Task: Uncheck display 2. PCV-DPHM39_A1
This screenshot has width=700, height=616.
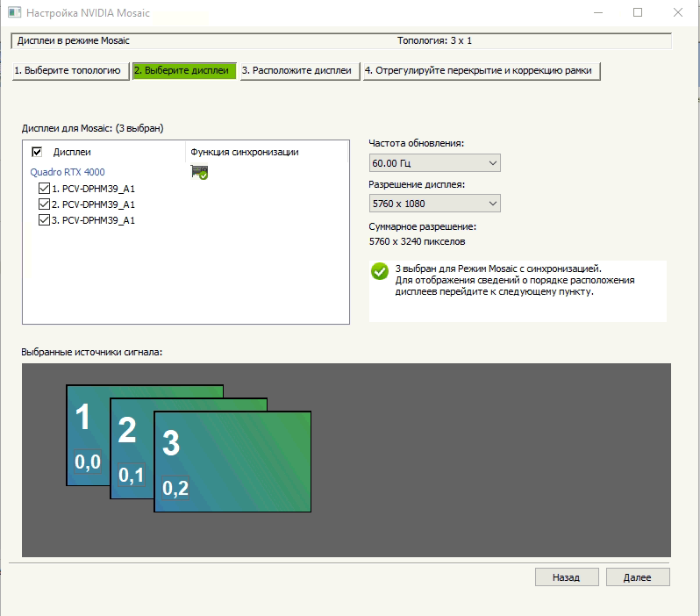Action: [x=44, y=204]
